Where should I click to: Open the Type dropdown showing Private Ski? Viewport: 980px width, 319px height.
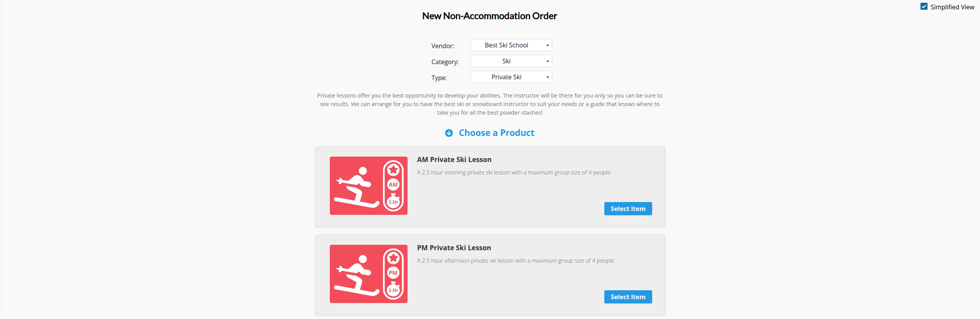(x=511, y=77)
